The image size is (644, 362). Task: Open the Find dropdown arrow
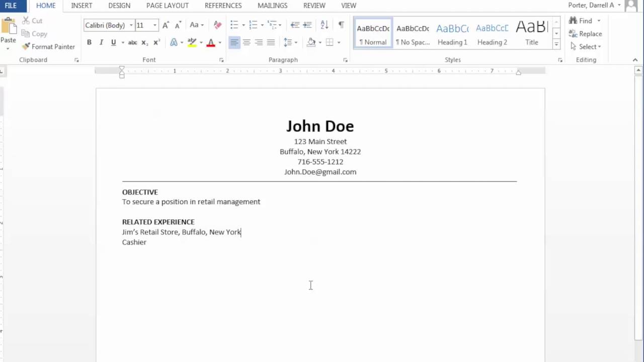(x=599, y=21)
